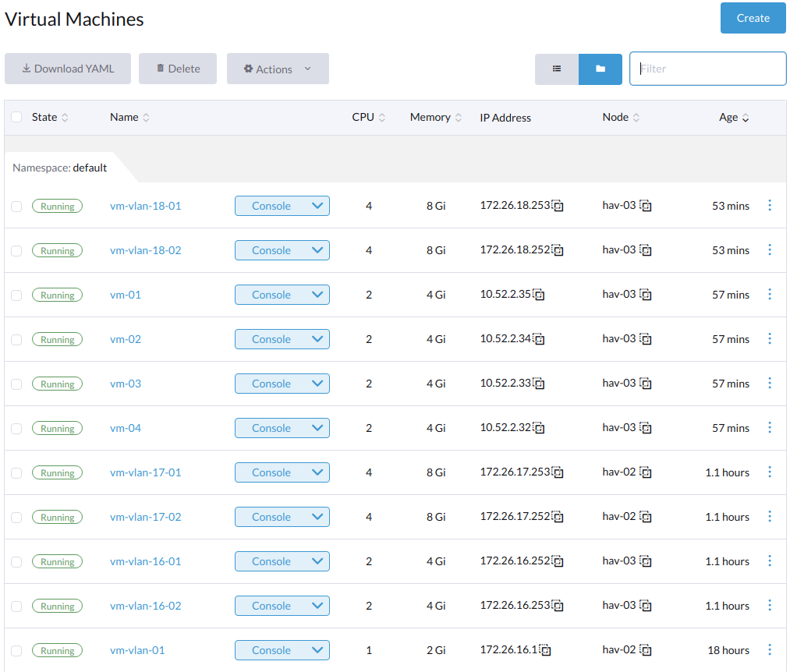The width and height of the screenshot is (790, 672).
Task: Open row actions menu for vm-vlan-18-01
Action: pos(770,205)
